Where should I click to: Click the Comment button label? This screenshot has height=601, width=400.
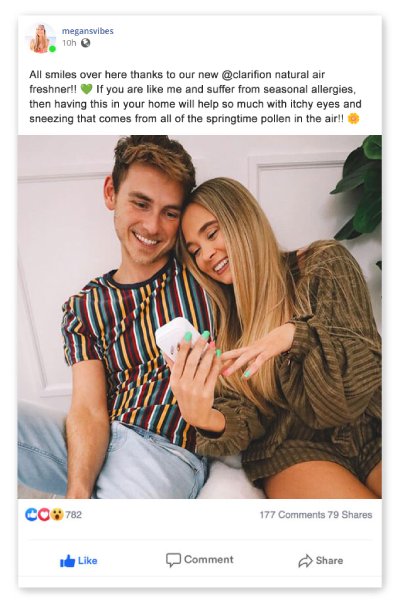coord(209,560)
